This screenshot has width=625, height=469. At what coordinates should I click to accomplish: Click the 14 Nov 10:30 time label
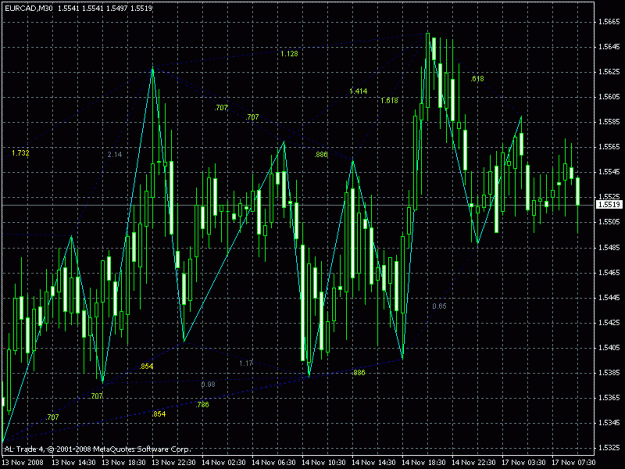(x=323, y=463)
